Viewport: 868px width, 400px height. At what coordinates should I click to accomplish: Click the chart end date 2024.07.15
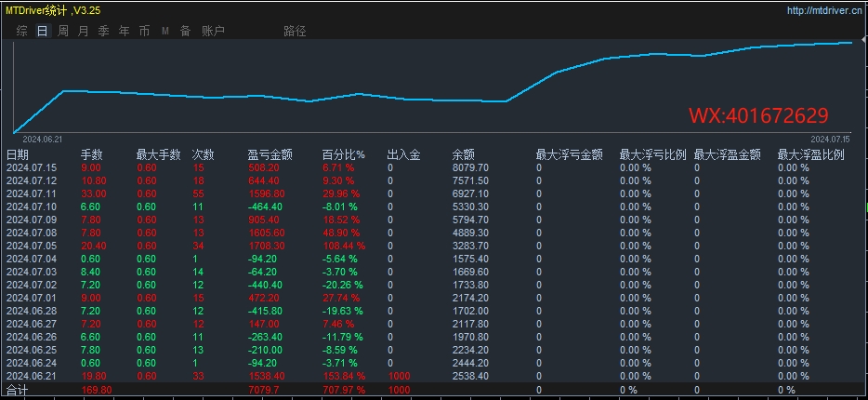pyautogui.click(x=830, y=139)
